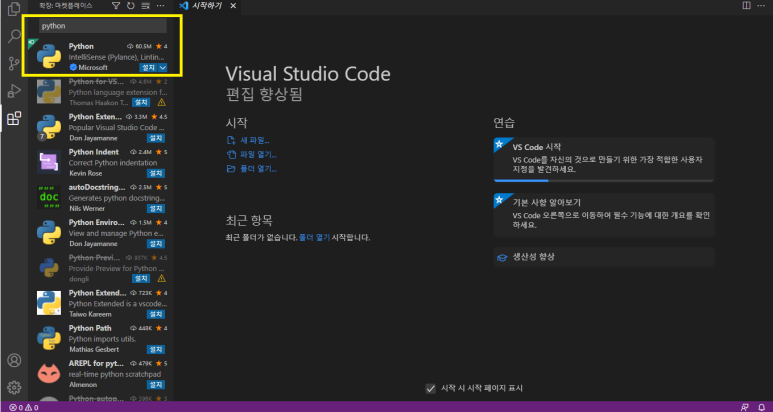Focus the extension search box containing python
773x412 pixels.
103,26
